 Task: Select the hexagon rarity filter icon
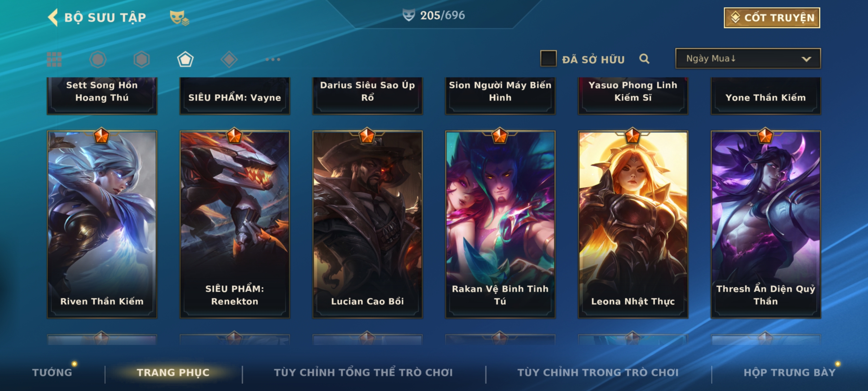pyautogui.click(x=141, y=59)
